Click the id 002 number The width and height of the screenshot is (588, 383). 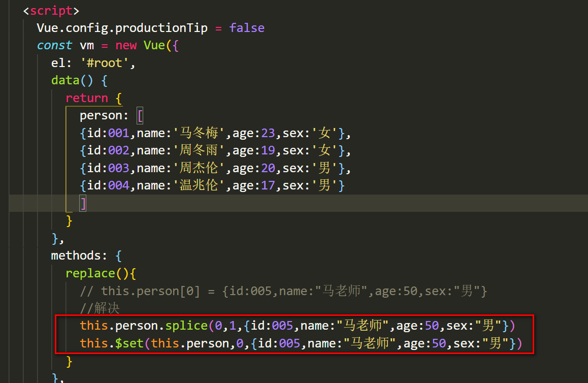point(118,150)
